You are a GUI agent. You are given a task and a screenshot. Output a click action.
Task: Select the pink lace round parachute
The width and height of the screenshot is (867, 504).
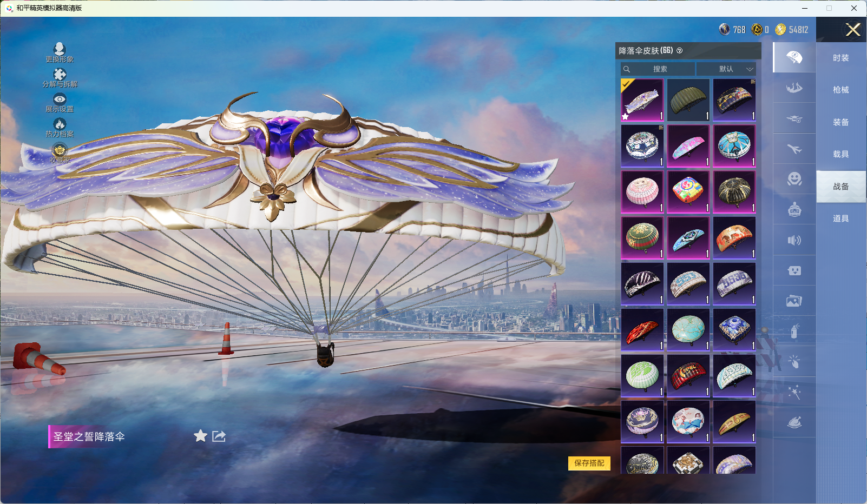click(x=642, y=192)
